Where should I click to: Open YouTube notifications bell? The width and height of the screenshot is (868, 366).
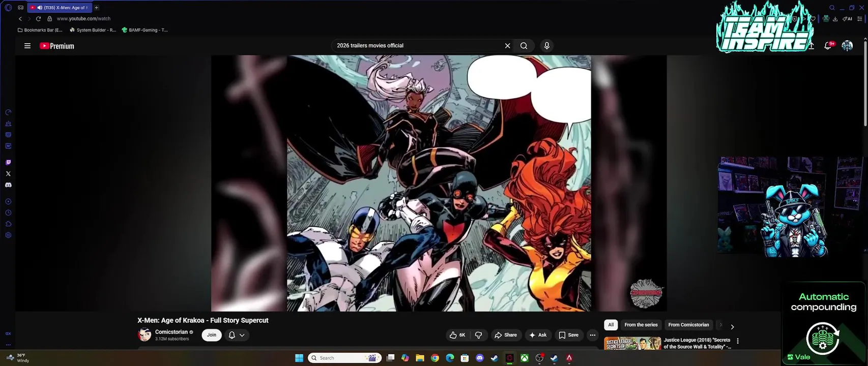coord(828,46)
